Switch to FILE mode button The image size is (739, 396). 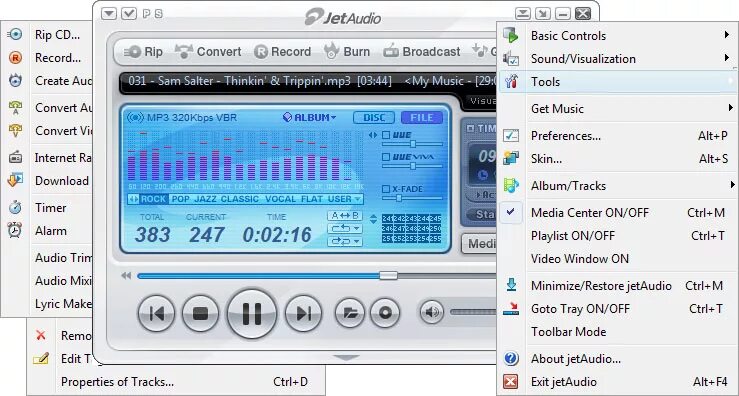(x=422, y=117)
